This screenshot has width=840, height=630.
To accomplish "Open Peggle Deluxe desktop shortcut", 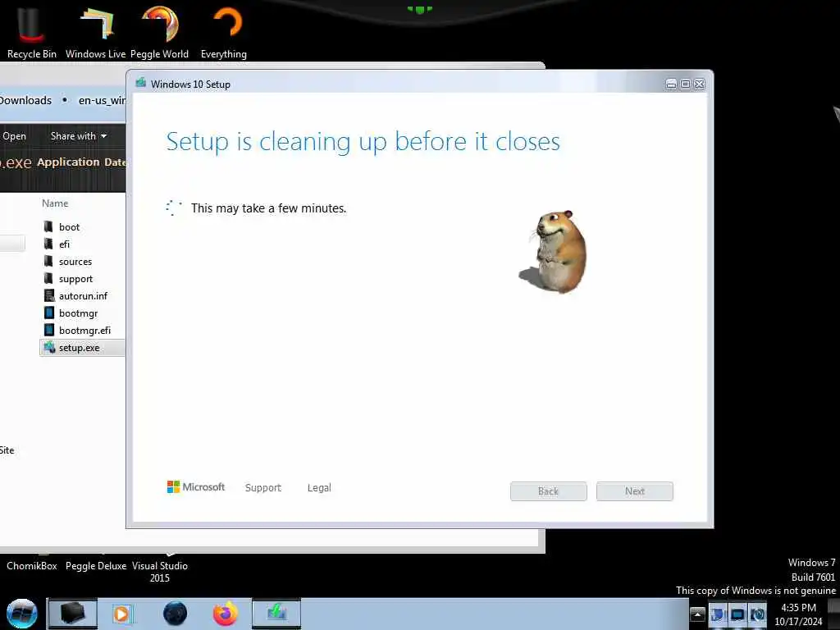I will [96, 566].
